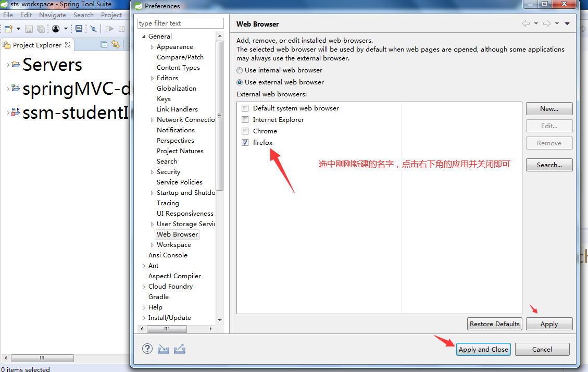Image resolution: width=588 pixels, height=372 pixels.
Task: Expand the Editors preferences node
Action: (x=152, y=78)
